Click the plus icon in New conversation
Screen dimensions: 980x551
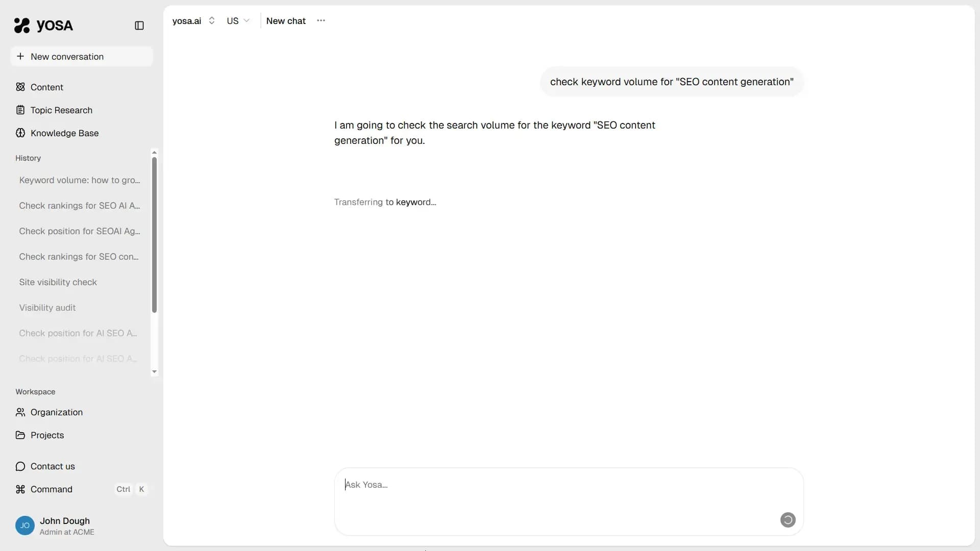(20, 56)
